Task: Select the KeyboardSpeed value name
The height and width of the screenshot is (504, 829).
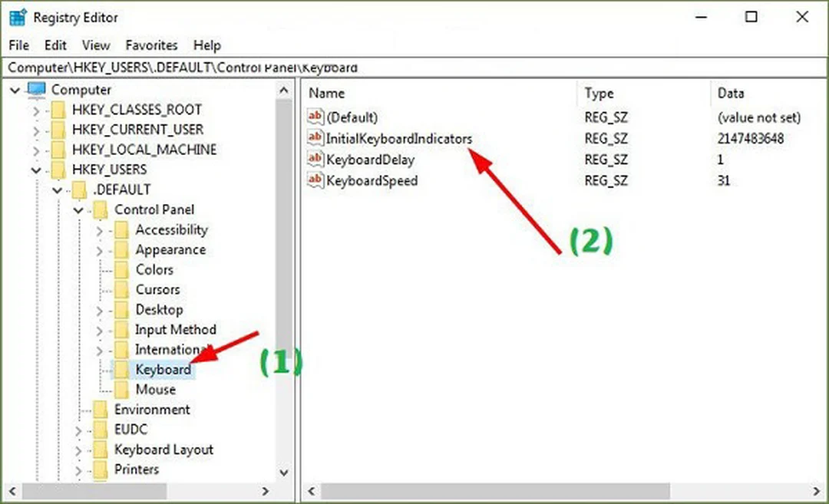Action: point(372,181)
